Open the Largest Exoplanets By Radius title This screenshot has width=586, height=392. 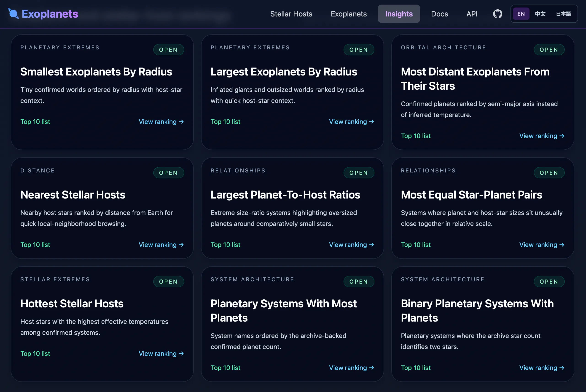tap(284, 72)
